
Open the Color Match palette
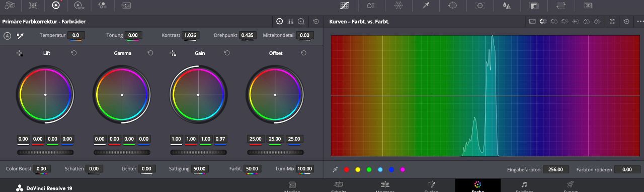[33, 5]
